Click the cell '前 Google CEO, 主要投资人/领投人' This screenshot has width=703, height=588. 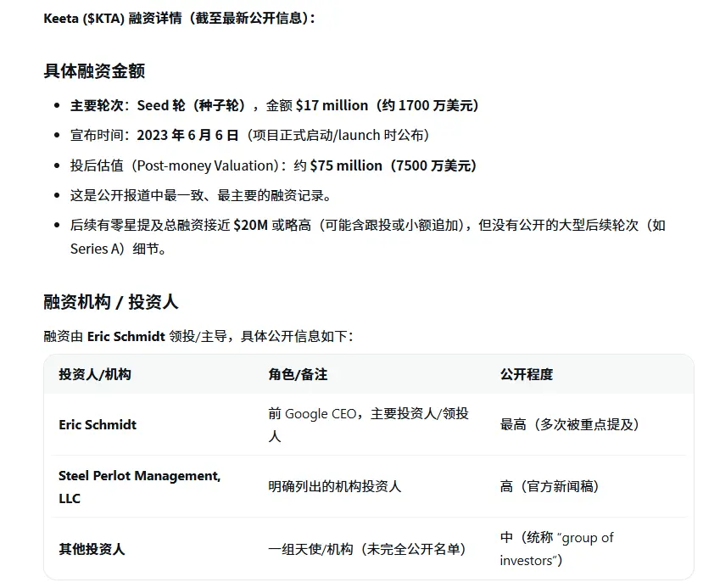coord(369,425)
